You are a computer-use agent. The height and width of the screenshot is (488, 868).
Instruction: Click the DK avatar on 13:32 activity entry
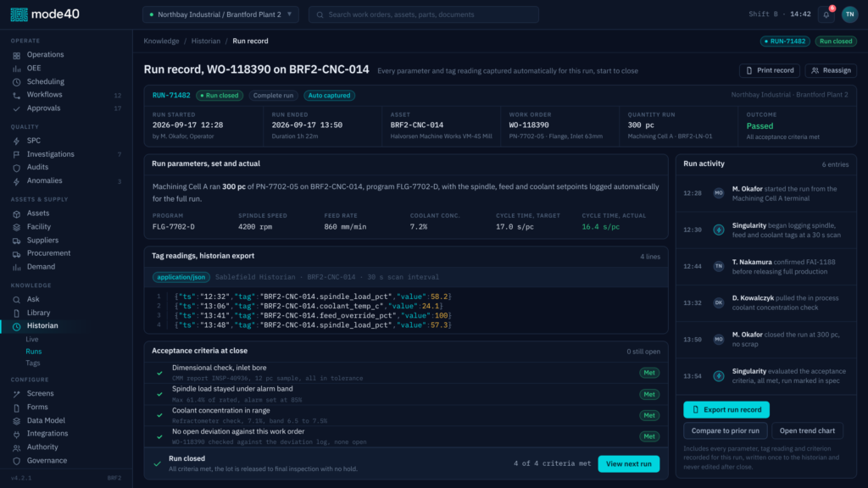pos(719,302)
